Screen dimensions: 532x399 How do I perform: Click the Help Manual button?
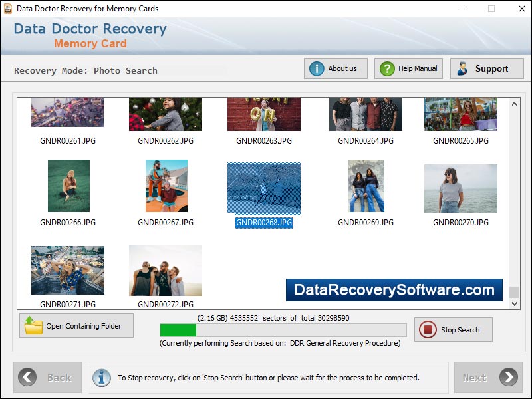click(x=408, y=68)
